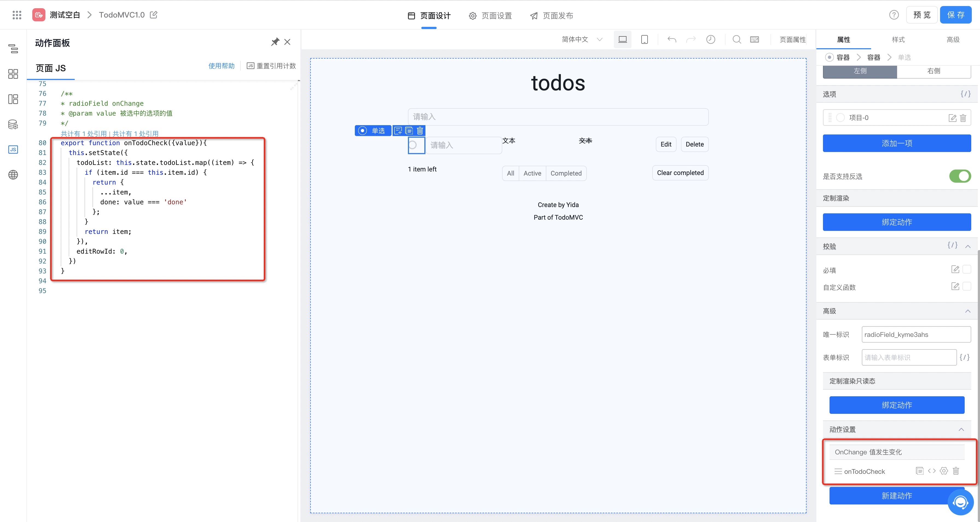Click trash icon on selected 单选 component

(x=420, y=131)
